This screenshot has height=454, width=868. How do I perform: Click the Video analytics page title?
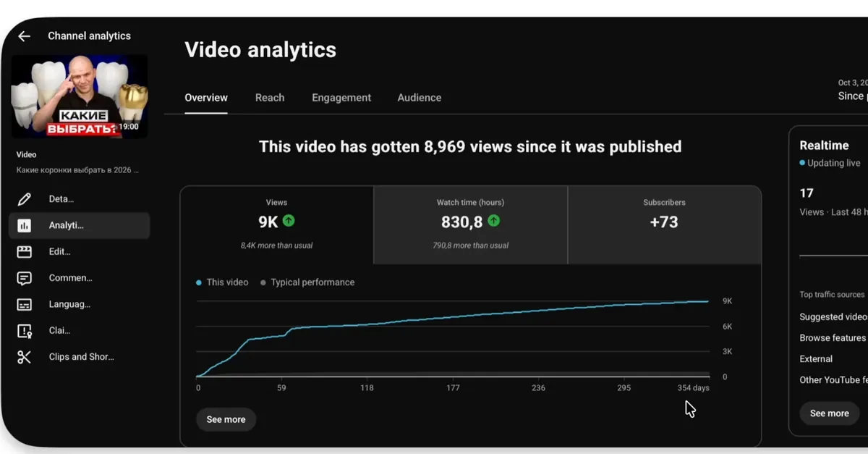(x=260, y=50)
